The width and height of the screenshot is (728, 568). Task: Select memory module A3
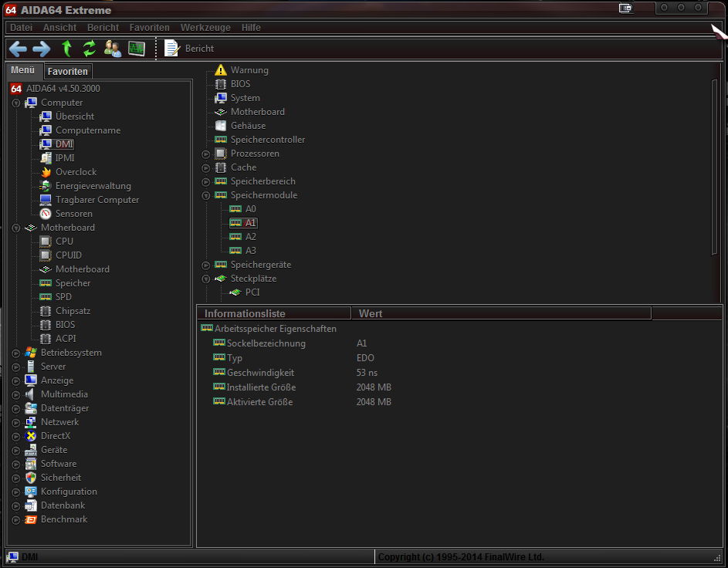tap(251, 251)
